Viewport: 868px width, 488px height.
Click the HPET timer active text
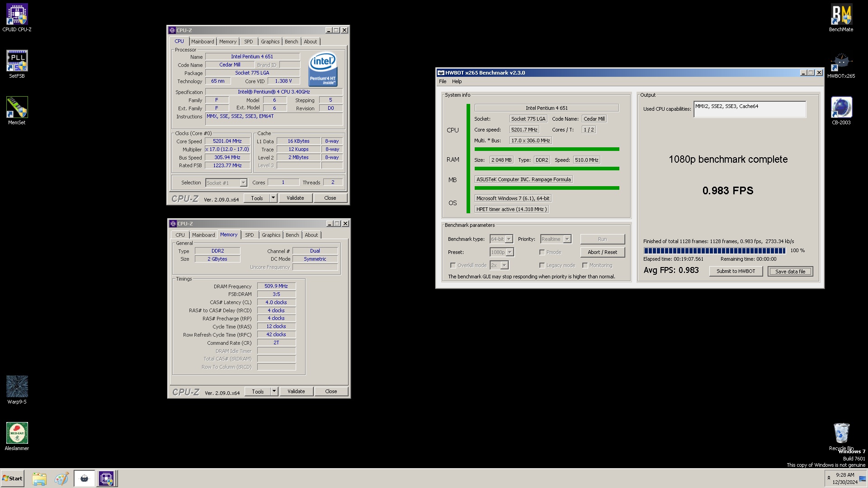coord(511,209)
